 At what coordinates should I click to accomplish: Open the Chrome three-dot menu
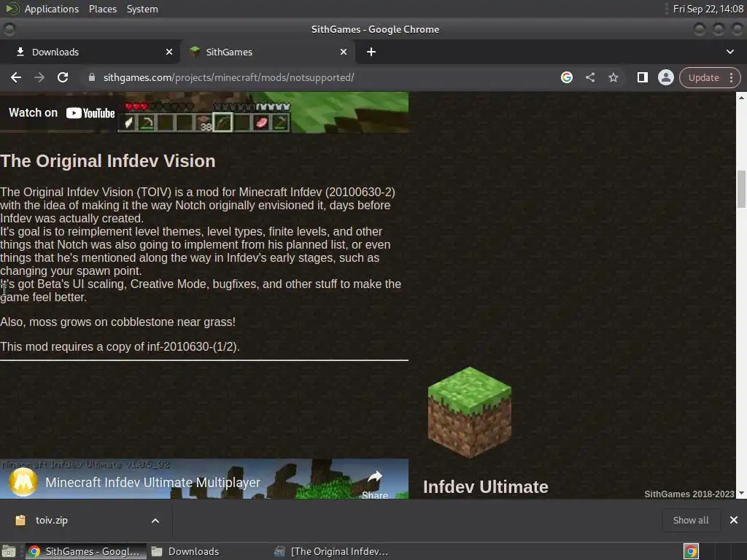731,77
